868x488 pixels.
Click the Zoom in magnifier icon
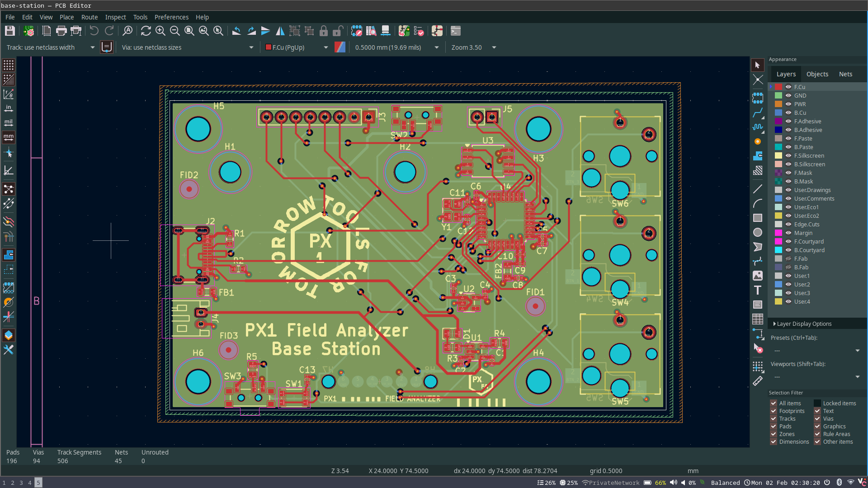coord(160,31)
